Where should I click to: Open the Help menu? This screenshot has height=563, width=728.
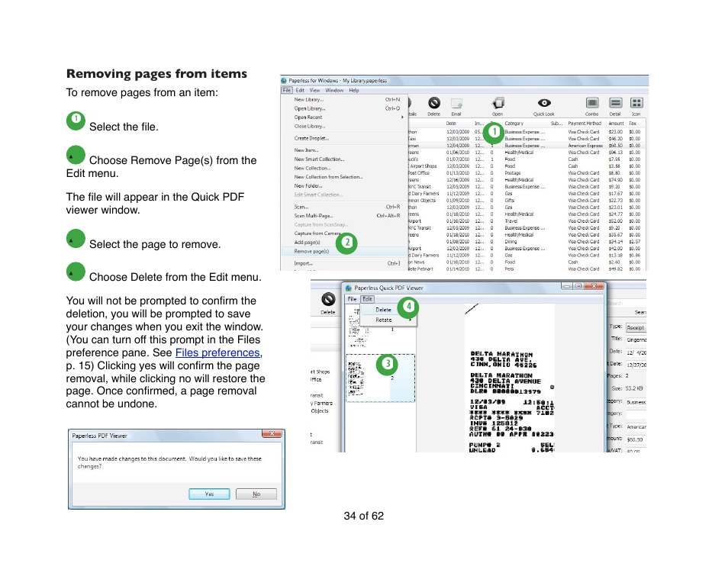point(354,90)
